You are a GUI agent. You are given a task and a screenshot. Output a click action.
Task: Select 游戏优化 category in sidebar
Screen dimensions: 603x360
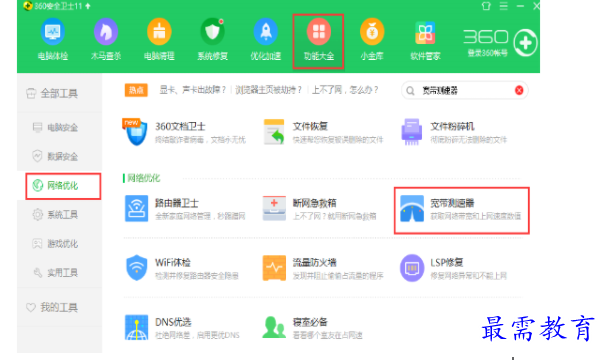pyautogui.click(x=60, y=244)
